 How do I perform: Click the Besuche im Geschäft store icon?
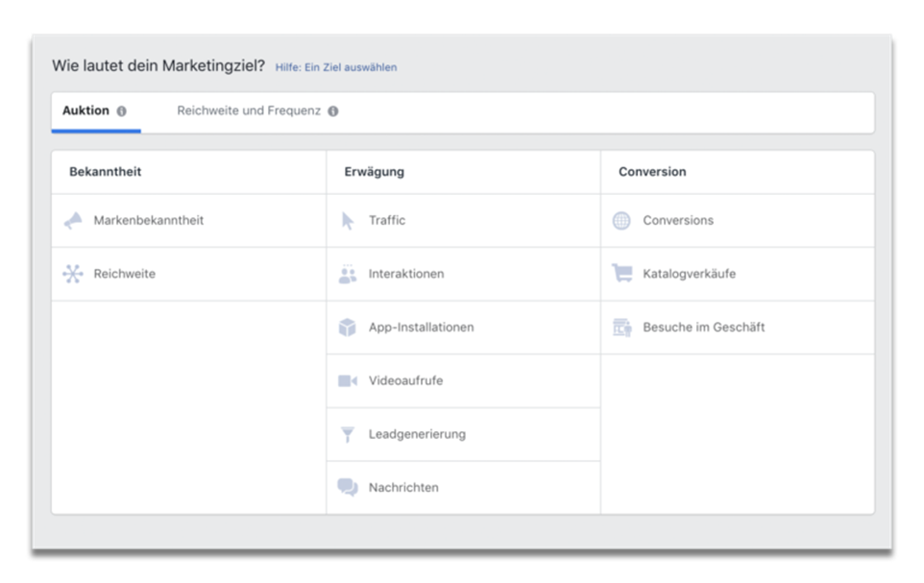(621, 328)
